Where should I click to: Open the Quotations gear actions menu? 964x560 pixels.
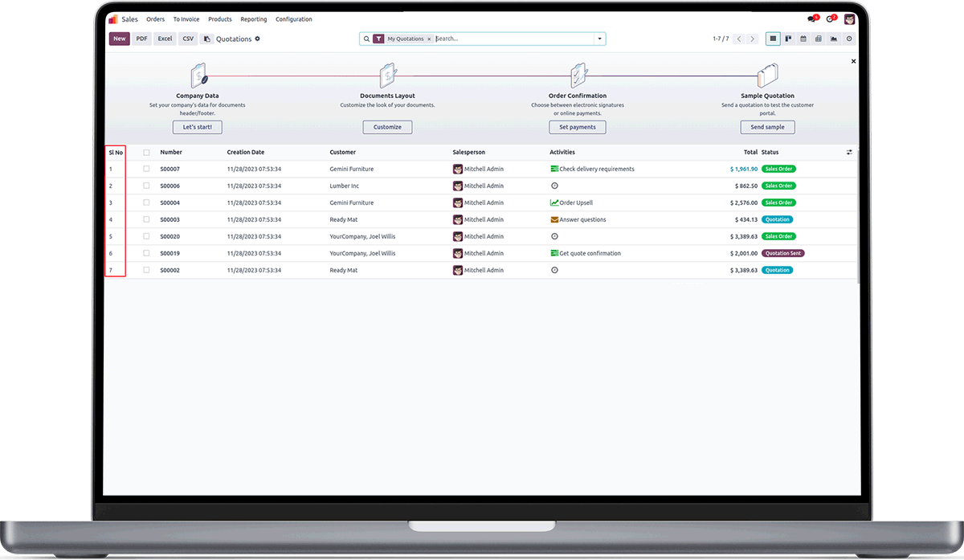[258, 39]
